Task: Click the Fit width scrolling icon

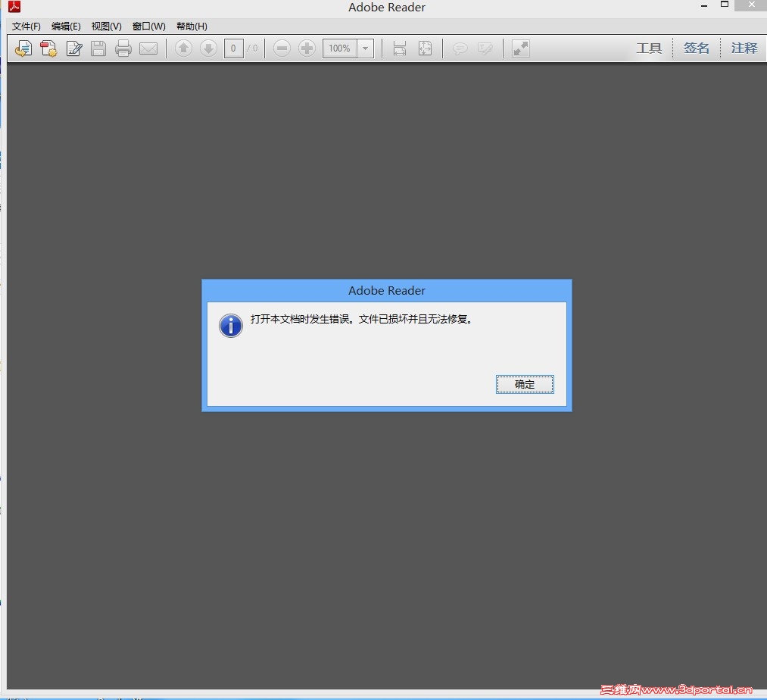Action: tap(400, 48)
